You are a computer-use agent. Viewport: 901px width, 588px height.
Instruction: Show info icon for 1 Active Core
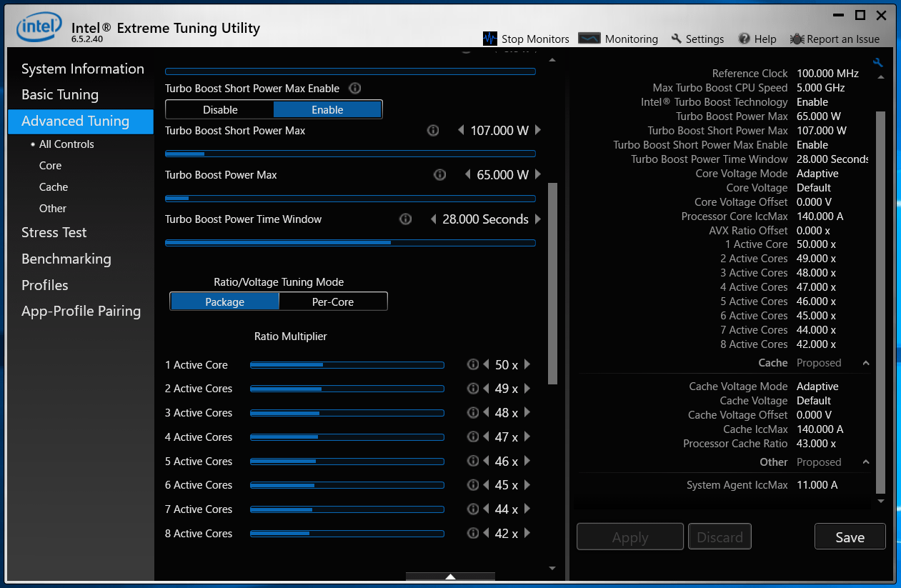point(472,365)
